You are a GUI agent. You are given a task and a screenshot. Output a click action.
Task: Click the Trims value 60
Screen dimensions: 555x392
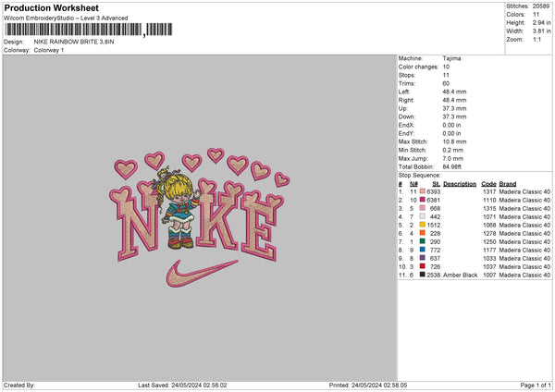point(446,83)
